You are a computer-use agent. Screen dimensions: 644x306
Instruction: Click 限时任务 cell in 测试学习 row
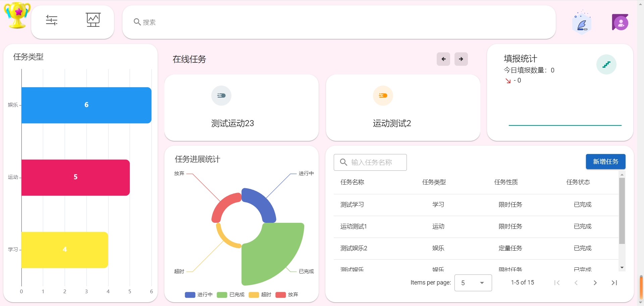(510, 205)
